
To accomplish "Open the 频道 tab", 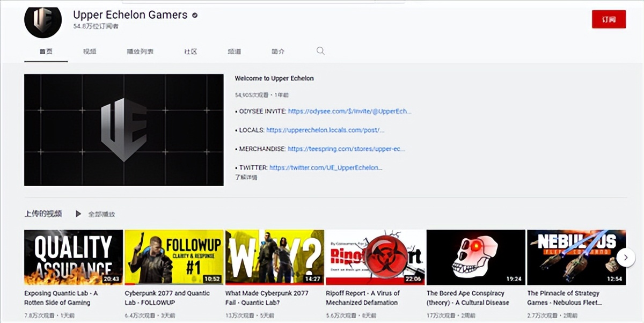I will click(234, 52).
